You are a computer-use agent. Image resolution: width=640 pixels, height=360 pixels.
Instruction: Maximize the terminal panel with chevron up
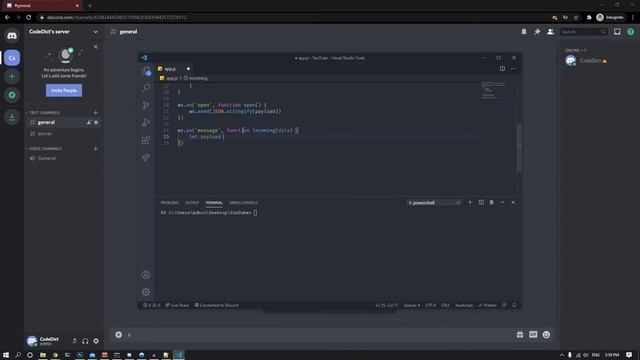(502, 202)
